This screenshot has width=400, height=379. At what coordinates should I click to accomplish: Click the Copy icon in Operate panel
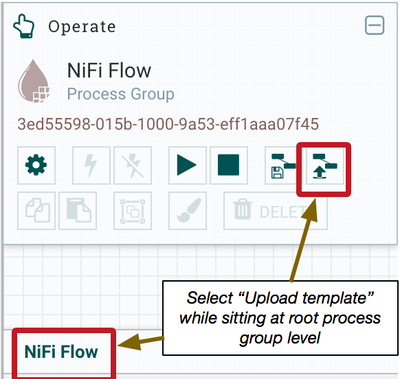click(x=36, y=211)
